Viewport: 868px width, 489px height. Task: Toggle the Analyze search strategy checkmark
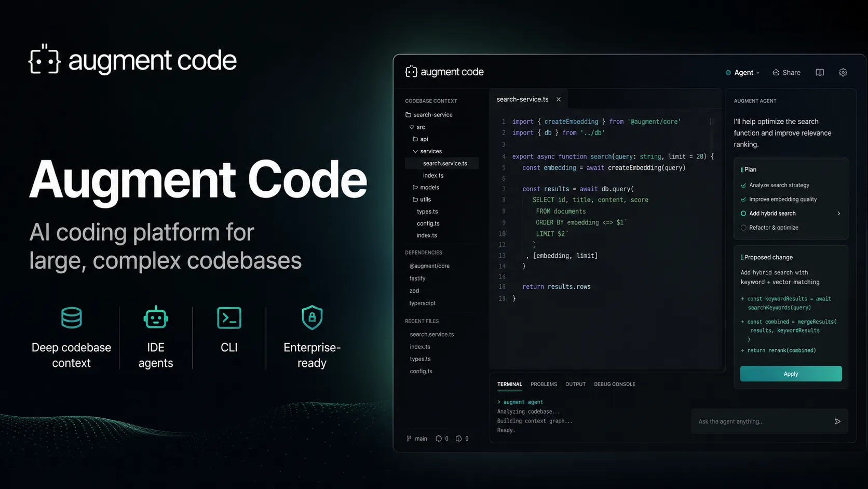pyautogui.click(x=743, y=186)
